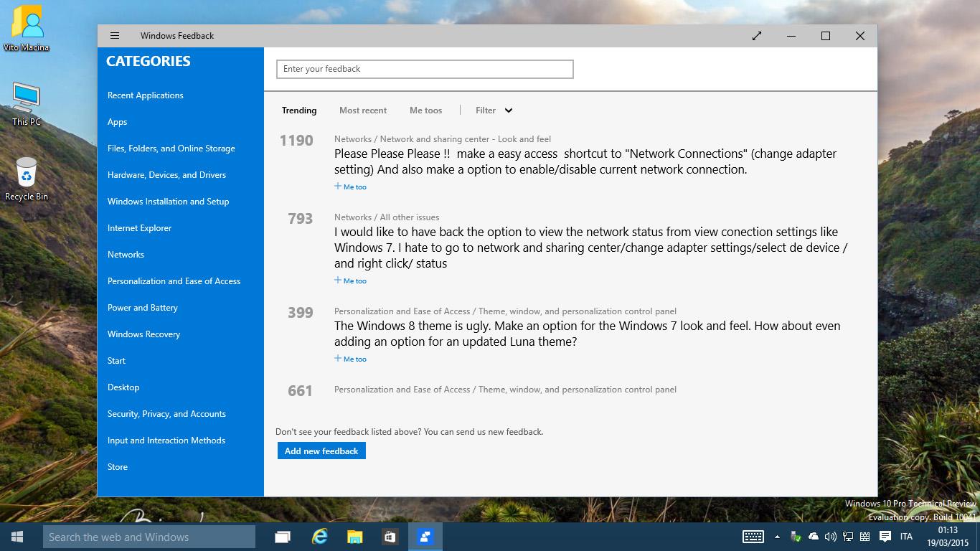Select the Recent Applications category
980x551 pixels.
tap(146, 95)
